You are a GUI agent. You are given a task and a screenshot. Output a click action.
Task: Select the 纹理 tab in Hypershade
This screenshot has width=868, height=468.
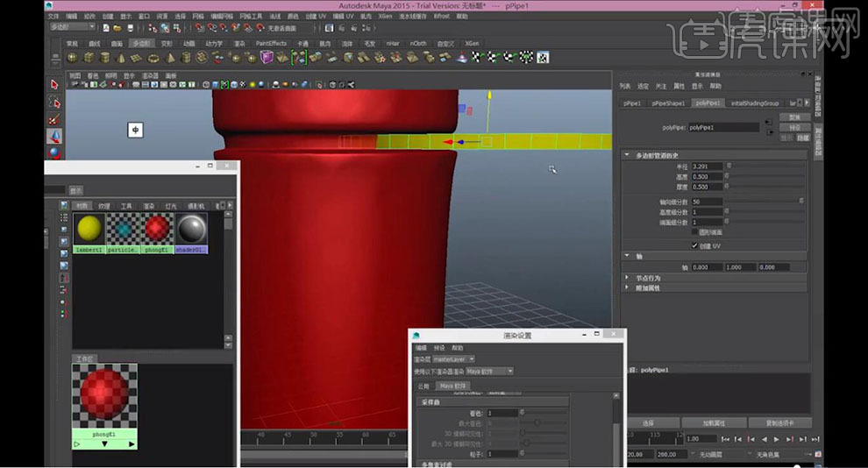[104, 206]
